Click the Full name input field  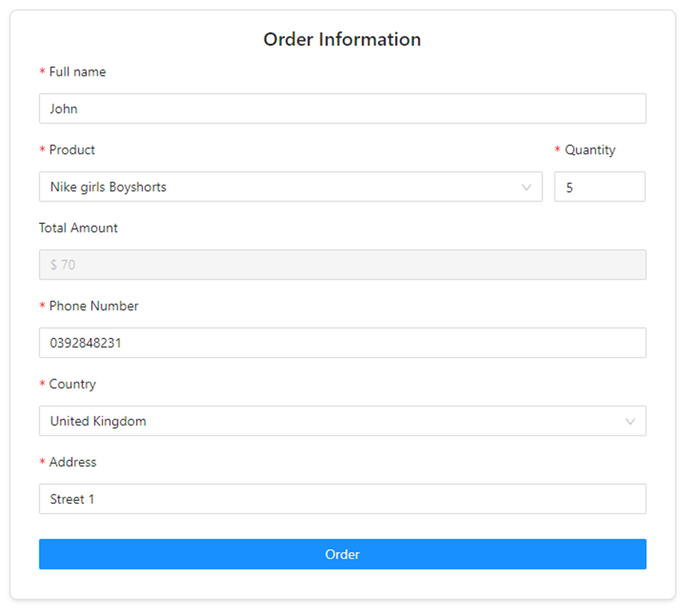(342, 108)
